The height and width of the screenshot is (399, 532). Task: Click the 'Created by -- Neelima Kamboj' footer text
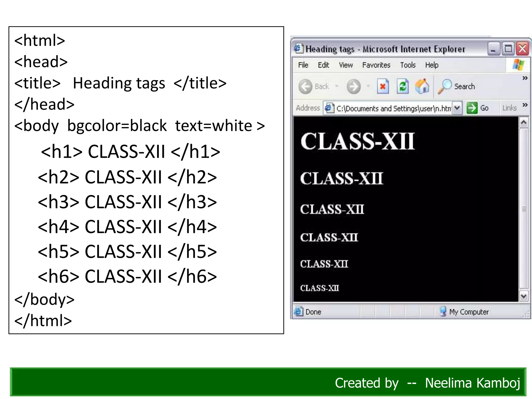(428, 383)
